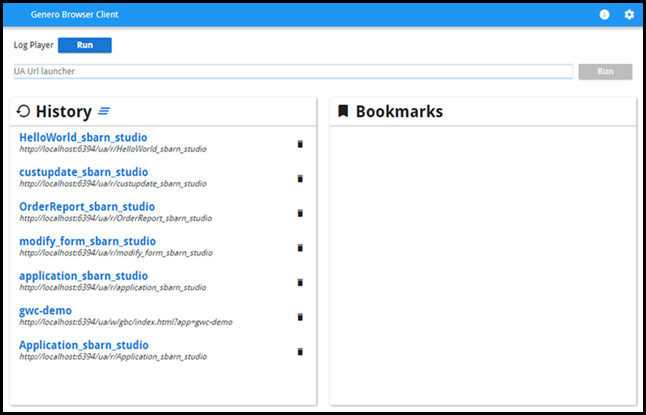Click the info icon in header

[x=604, y=15]
